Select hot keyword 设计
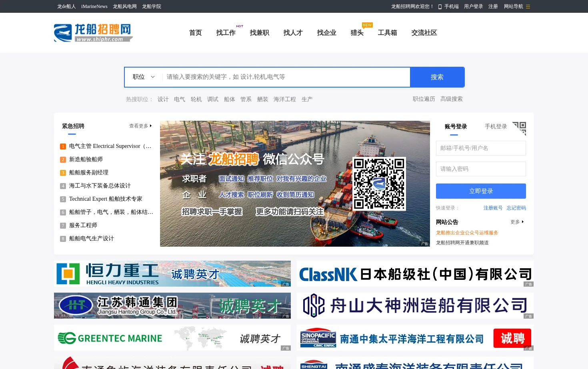The height and width of the screenshot is (369, 588). click(163, 99)
